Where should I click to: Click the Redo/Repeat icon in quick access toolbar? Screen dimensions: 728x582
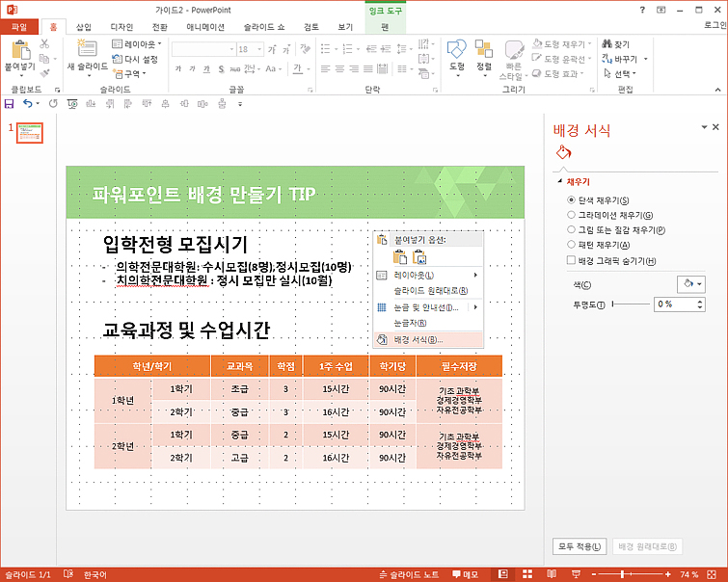[53, 103]
